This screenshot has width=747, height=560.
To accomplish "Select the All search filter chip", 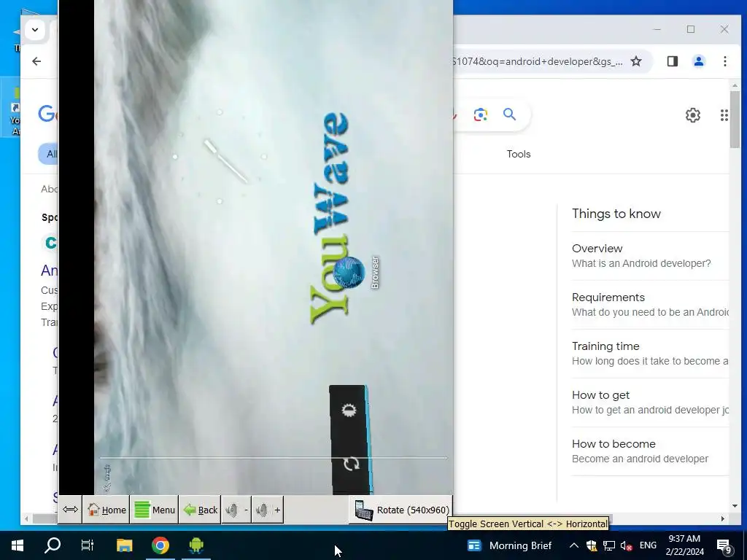I will coord(49,154).
